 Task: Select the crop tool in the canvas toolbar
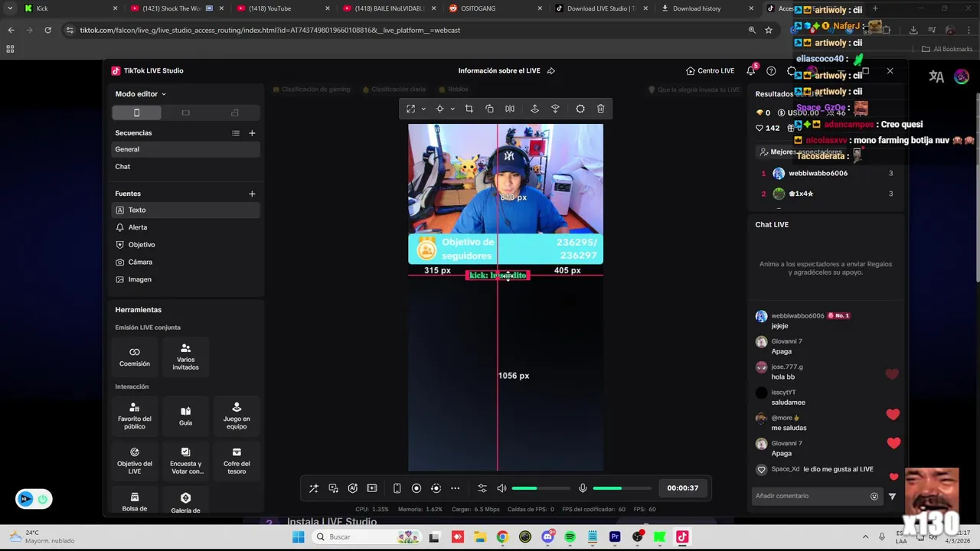[469, 109]
